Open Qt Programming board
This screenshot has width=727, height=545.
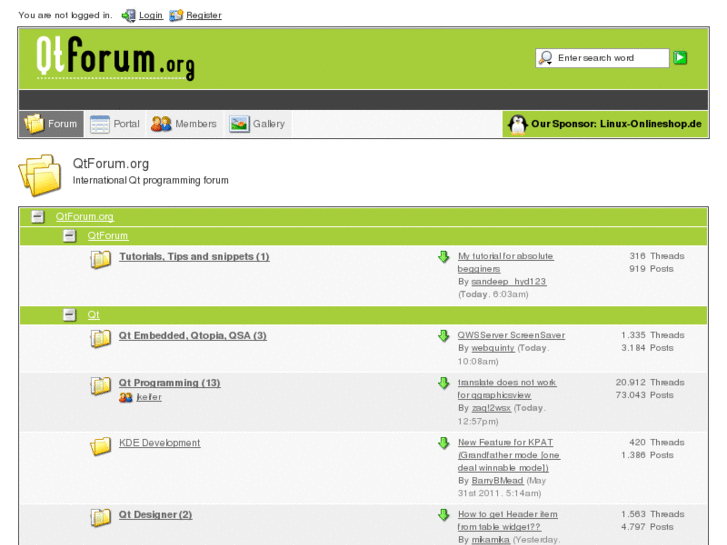coord(170,383)
